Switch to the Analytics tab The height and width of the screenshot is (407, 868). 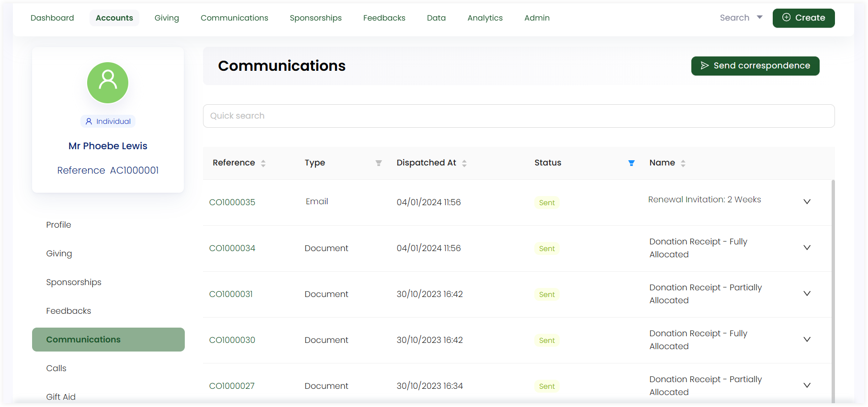click(x=485, y=18)
